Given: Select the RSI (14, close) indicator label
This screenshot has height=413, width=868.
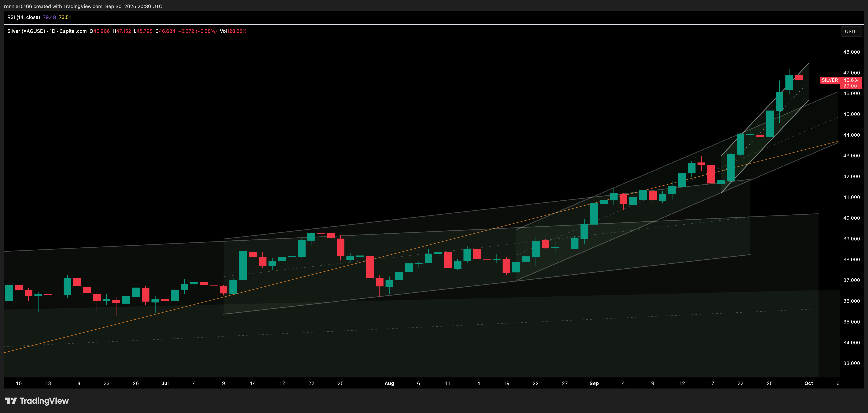Looking at the screenshot, I should coord(24,17).
